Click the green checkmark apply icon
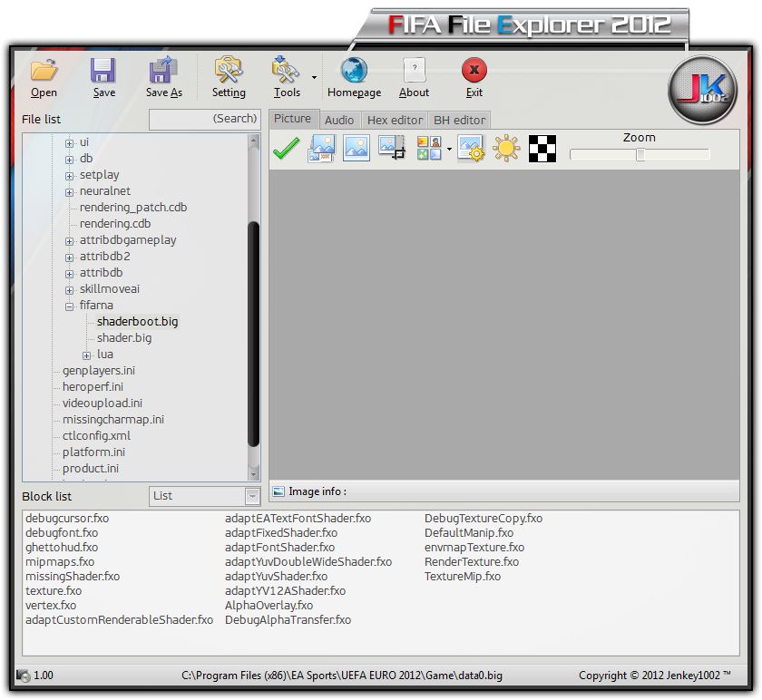The height and width of the screenshot is (700, 762). point(287,149)
